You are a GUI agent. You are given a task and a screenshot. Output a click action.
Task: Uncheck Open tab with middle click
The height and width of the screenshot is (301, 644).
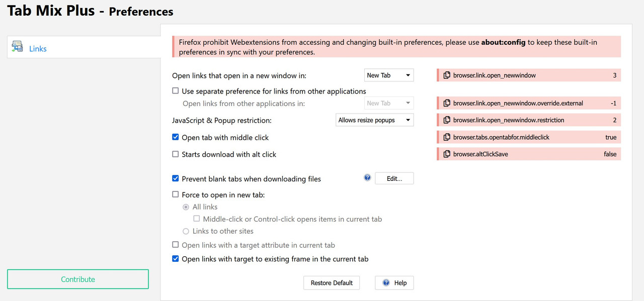176,137
